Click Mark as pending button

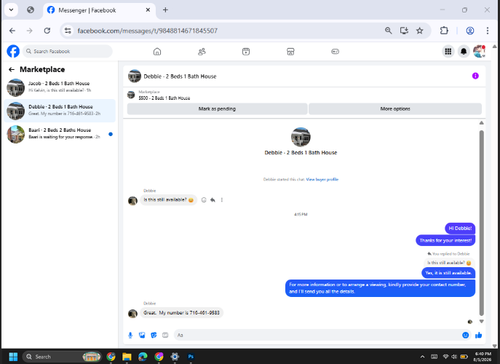pyautogui.click(x=217, y=109)
